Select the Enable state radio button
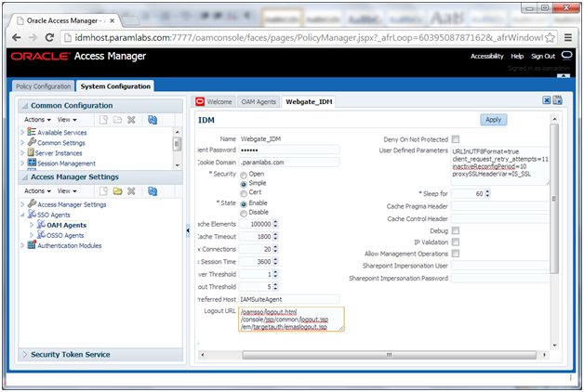Viewport: 584px width, 392px height. (x=244, y=204)
